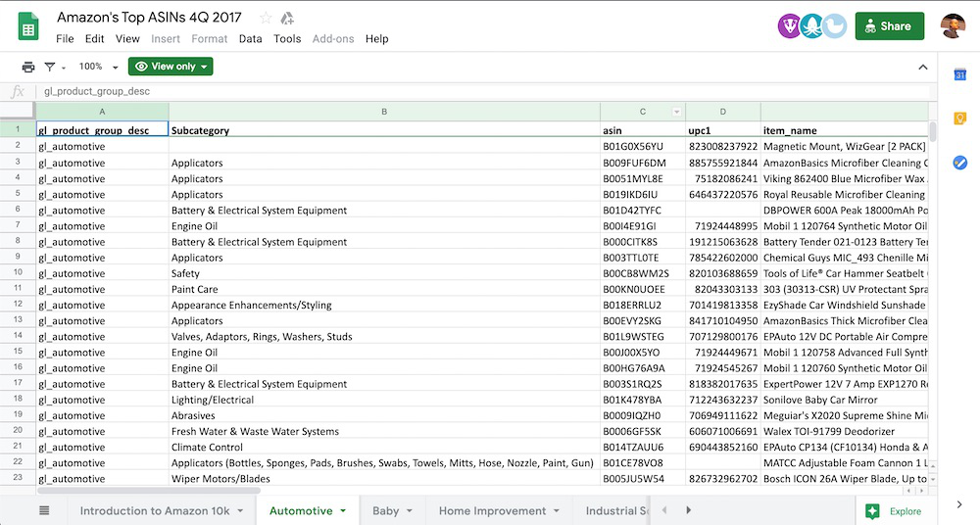Click the print icon in toolbar
980x525 pixels.
coord(28,67)
